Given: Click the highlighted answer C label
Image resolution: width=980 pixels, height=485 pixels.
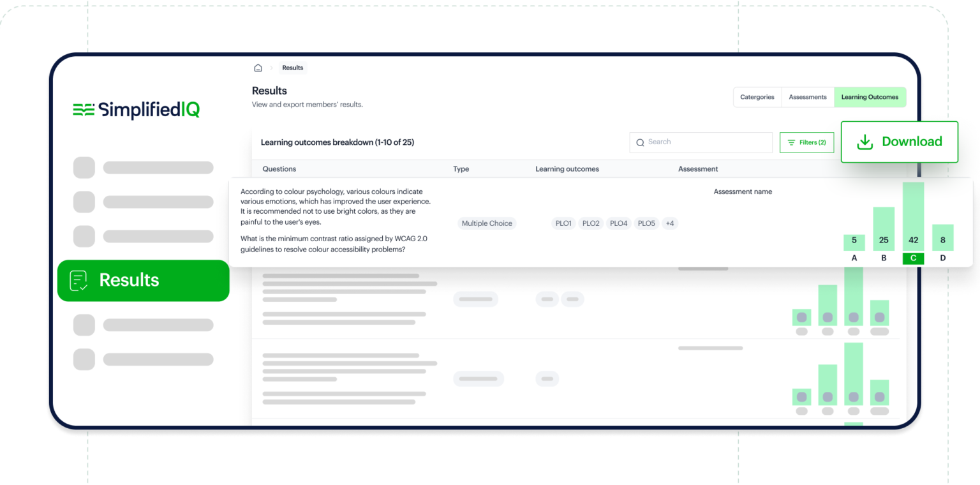Looking at the screenshot, I should pyautogui.click(x=913, y=258).
